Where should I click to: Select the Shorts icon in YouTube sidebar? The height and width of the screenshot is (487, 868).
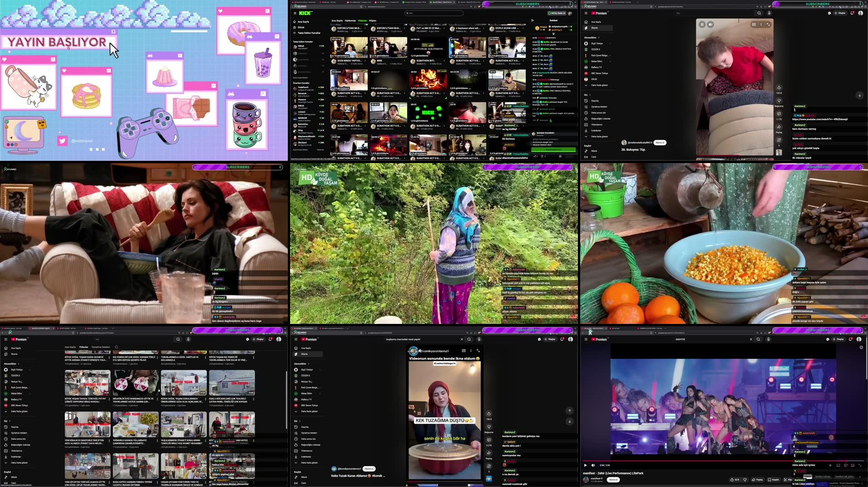pos(296,353)
